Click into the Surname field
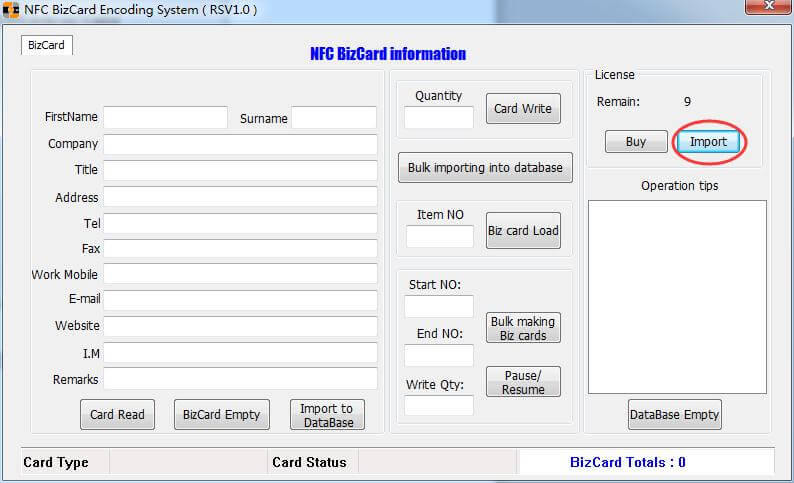Image resolution: width=794 pixels, height=483 pixels. 334,117
